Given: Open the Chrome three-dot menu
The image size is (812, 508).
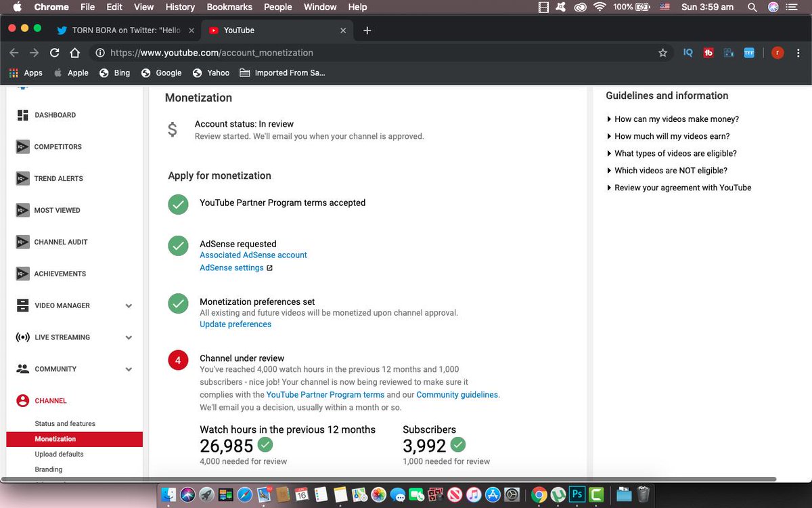Looking at the screenshot, I should pos(798,52).
